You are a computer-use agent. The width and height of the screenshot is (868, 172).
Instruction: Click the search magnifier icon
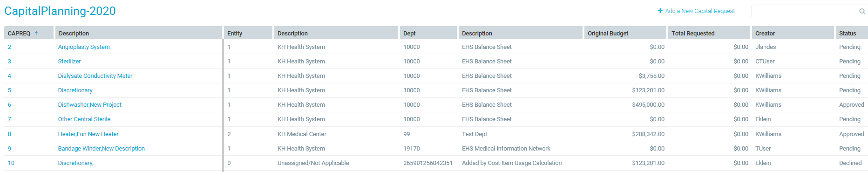[862, 11]
